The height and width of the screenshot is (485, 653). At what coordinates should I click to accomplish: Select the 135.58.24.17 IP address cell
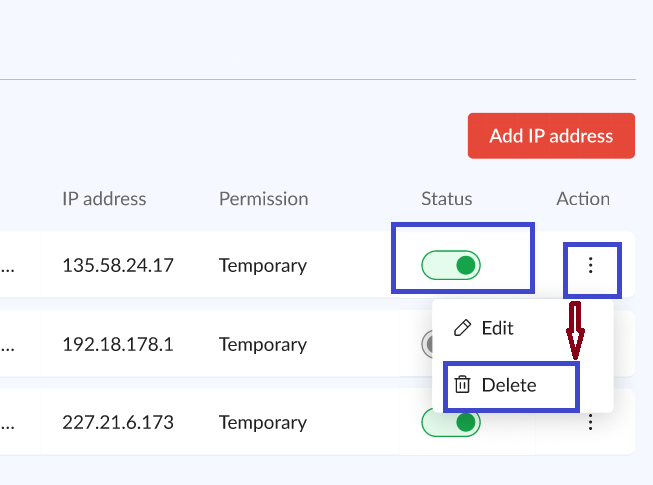point(118,266)
